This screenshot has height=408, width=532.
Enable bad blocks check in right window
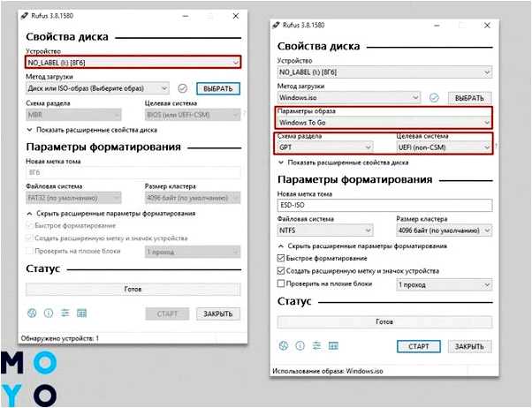[281, 283]
